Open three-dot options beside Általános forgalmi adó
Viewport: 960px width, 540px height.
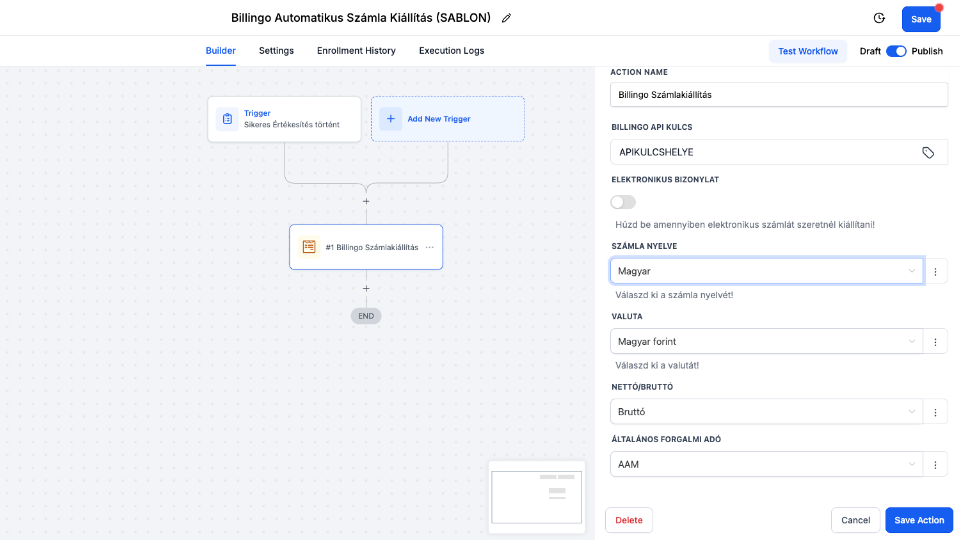(936, 465)
